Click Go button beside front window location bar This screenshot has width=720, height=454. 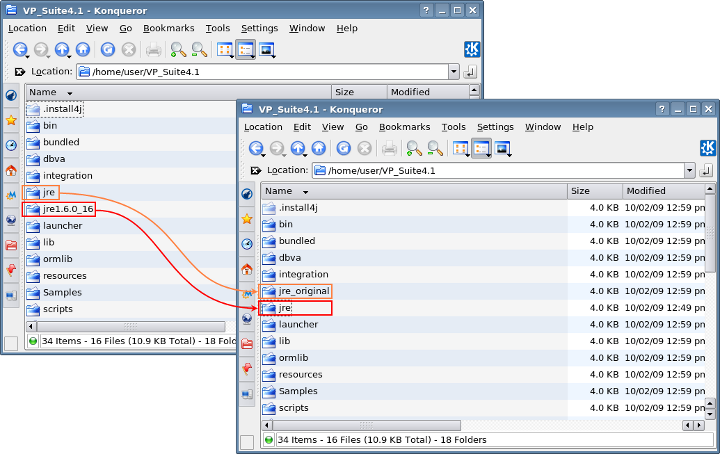[706, 171]
